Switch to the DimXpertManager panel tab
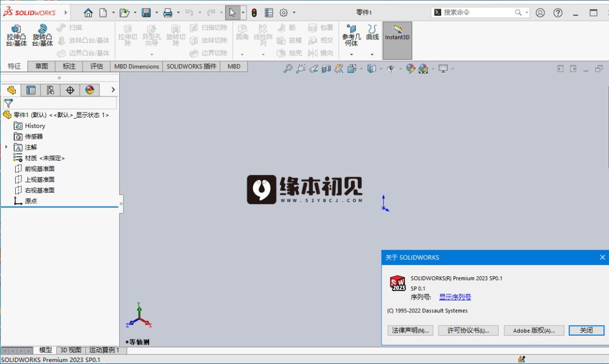This screenshot has width=609, height=364. pyautogui.click(x=70, y=90)
